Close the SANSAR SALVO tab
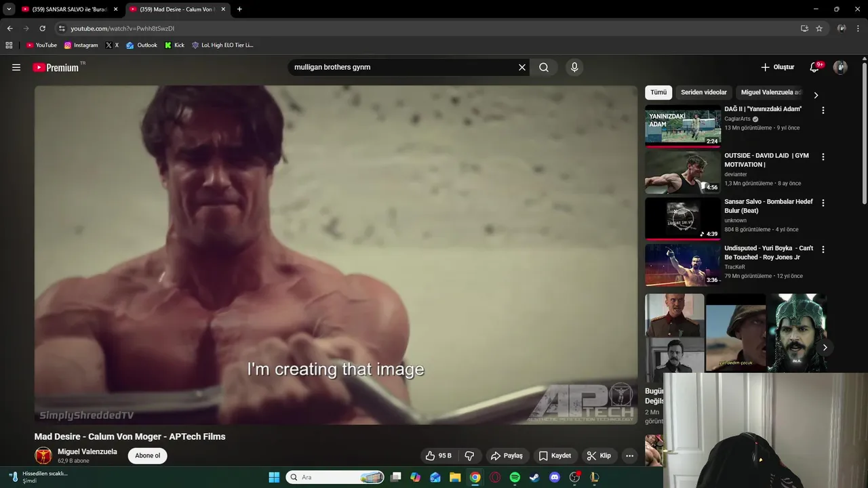This screenshot has width=868, height=488. click(115, 9)
